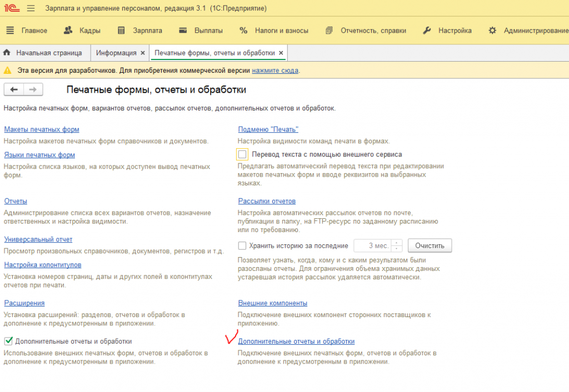Go back with the left arrow button
569x392 pixels.
[x=14, y=89]
